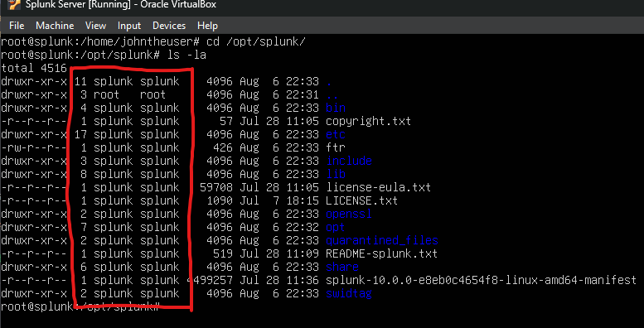Click the 'total 4516' line

click(x=34, y=68)
